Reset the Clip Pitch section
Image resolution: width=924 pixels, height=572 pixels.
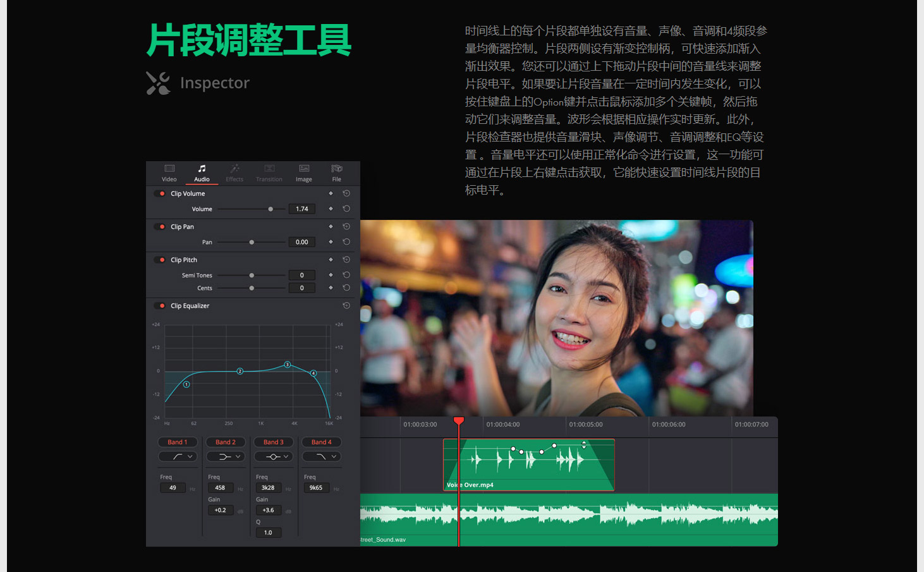pyautogui.click(x=346, y=260)
